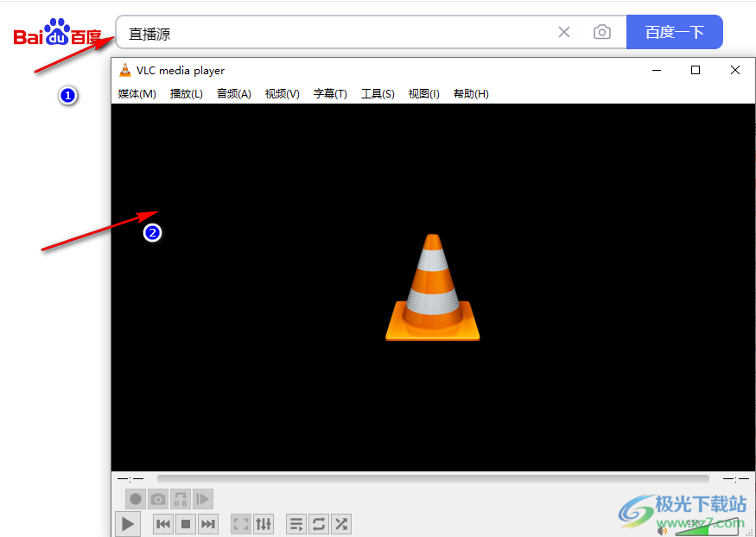Click the frame-by-frame button
Viewport: 756px width, 537px height.
203,499
